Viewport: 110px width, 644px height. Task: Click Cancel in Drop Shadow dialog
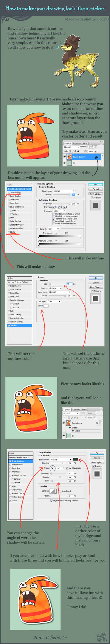[97, 458]
